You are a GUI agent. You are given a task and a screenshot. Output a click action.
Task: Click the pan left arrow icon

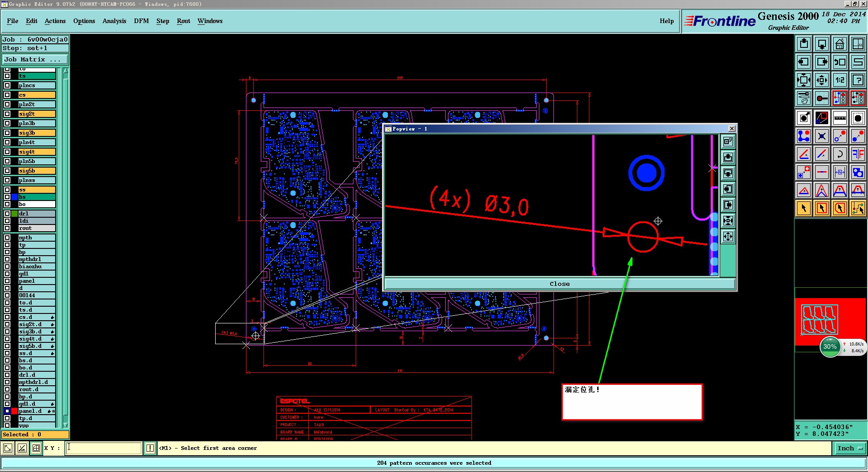tap(804, 62)
